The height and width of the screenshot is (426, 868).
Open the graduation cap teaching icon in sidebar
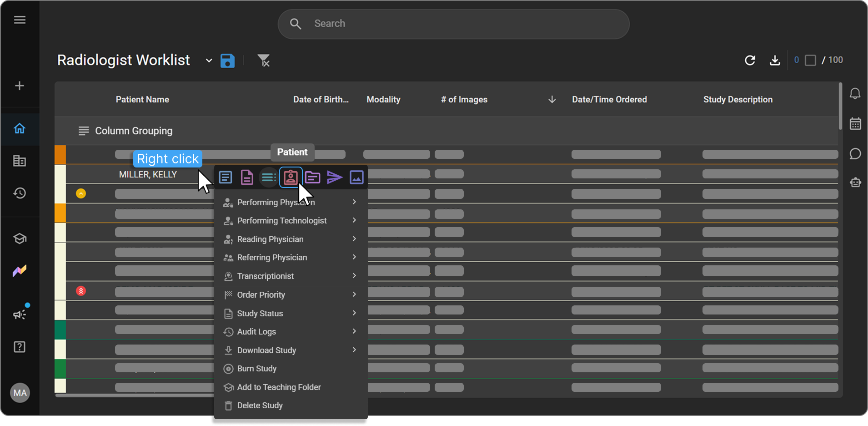20,238
